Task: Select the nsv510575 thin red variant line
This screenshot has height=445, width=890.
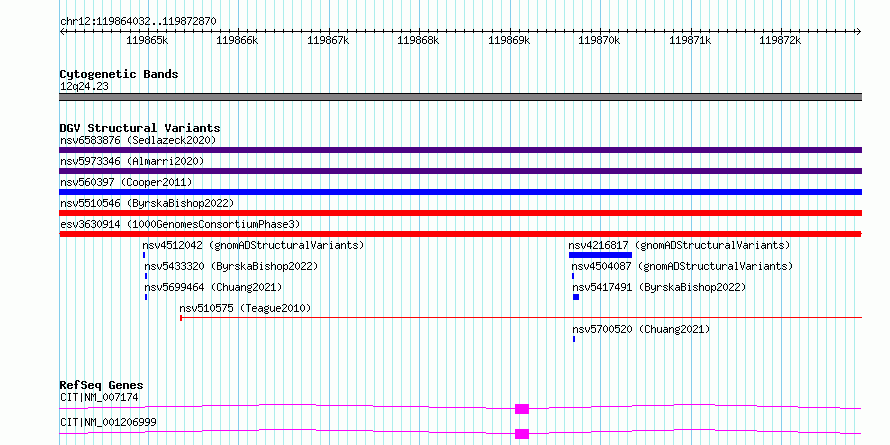Action: coord(521,318)
